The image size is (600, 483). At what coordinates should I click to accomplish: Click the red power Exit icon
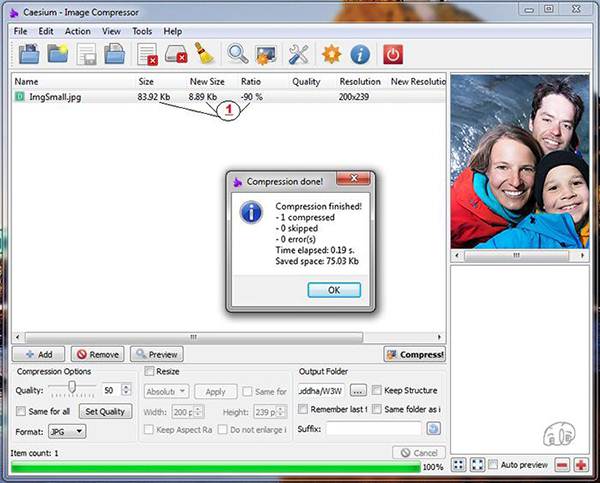point(393,54)
